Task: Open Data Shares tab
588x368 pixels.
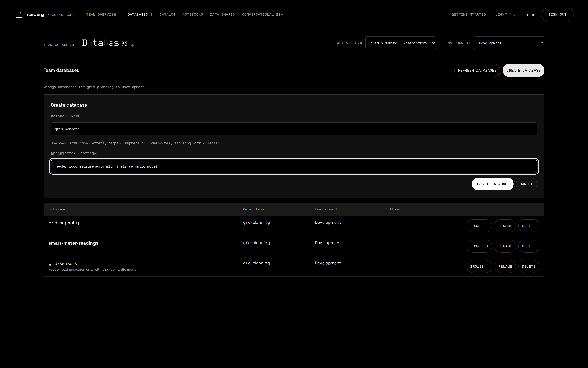Action: [222, 15]
